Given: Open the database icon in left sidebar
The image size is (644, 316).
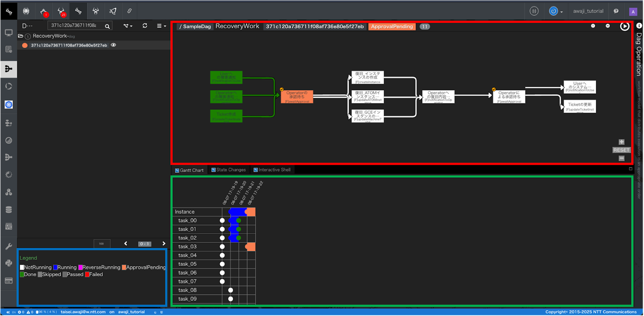Looking at the screenshot, I should (9, 210).
